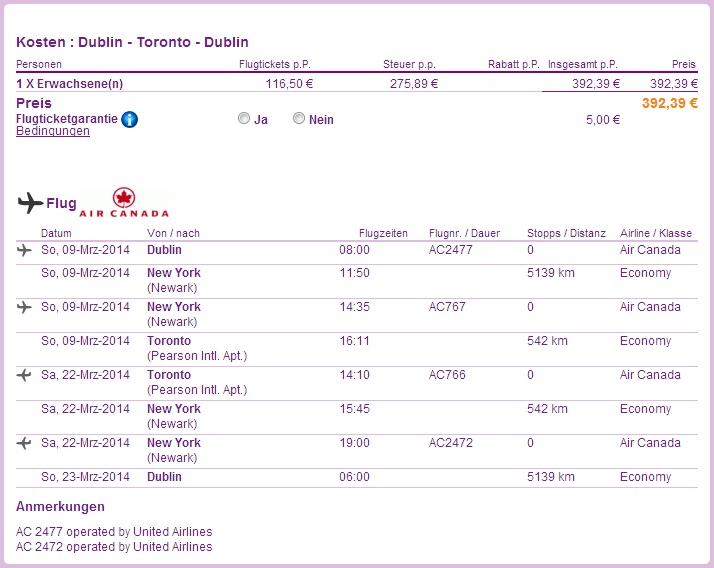Click departure time 14:35
Image resolution: width=714 pixels, height=568 pixels.
[x=355, y=307]
